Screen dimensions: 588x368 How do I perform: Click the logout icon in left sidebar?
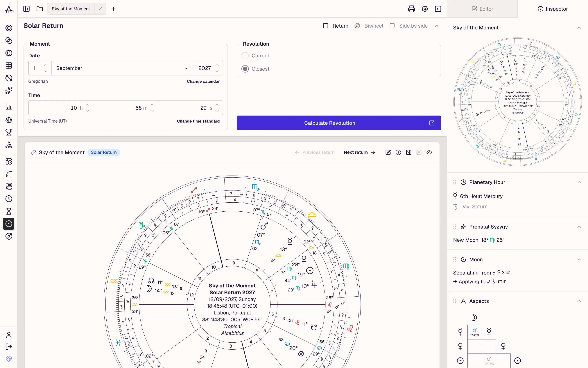[9, 347]
